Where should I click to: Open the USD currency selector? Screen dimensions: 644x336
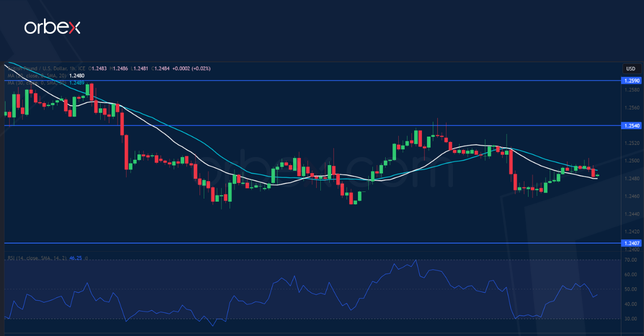pos(631,69)
